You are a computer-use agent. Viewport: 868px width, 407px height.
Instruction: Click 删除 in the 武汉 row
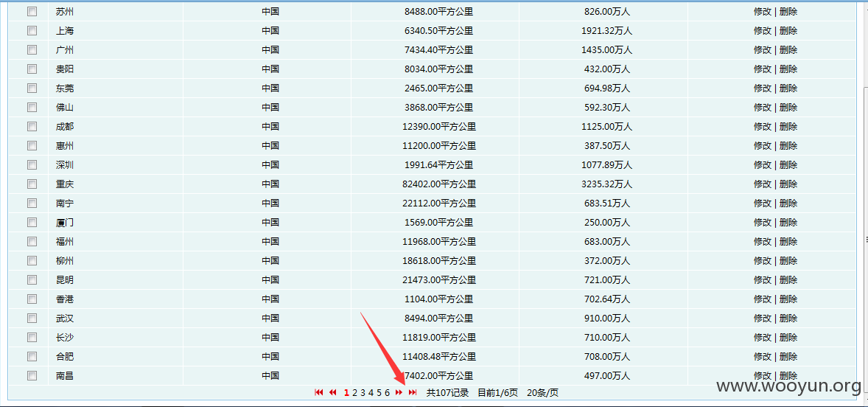tap(788, 319)
